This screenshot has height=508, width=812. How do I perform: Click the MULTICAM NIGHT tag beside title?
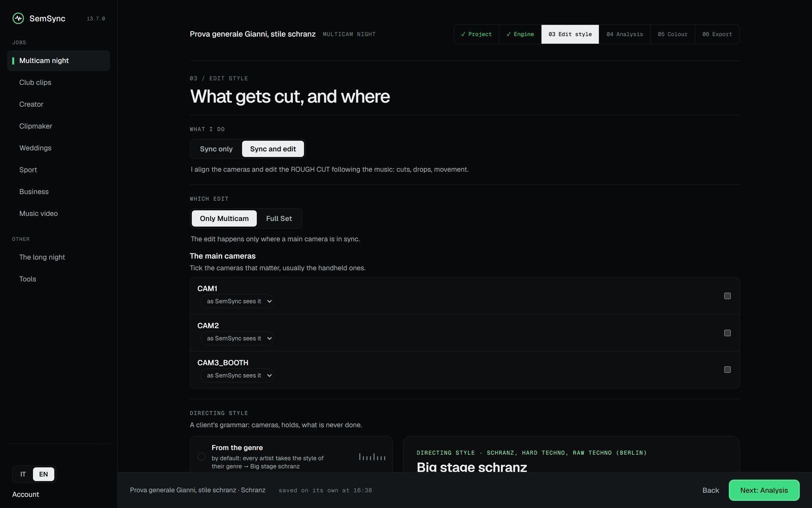349,34
